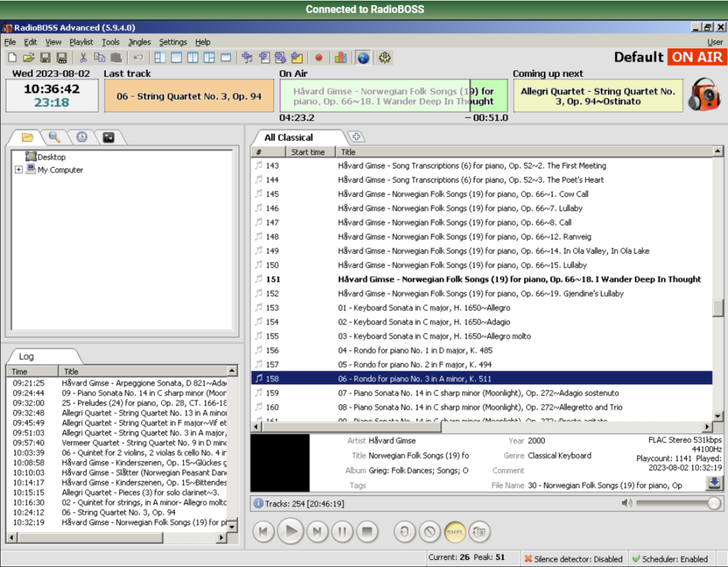This screenshot has height=567, width=728.
Task: Toggle the playlist list-mode round button
Action: click(x=480, y=532)
